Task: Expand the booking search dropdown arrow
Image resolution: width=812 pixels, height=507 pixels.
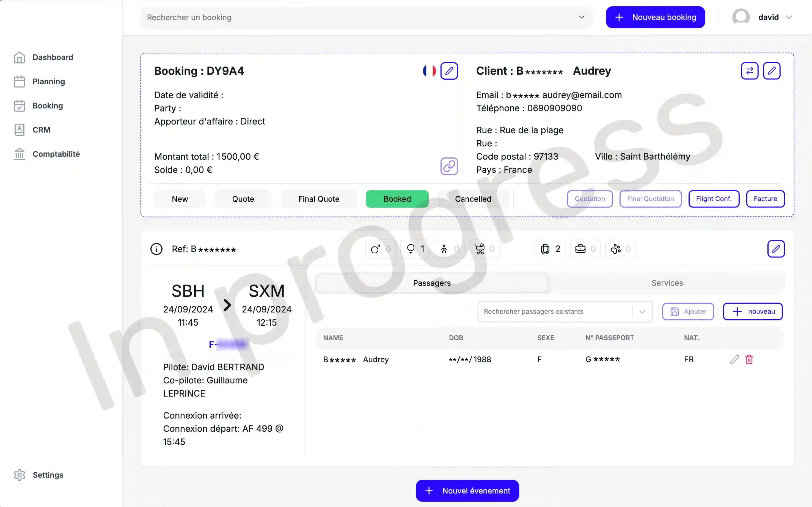Action: 582,17
